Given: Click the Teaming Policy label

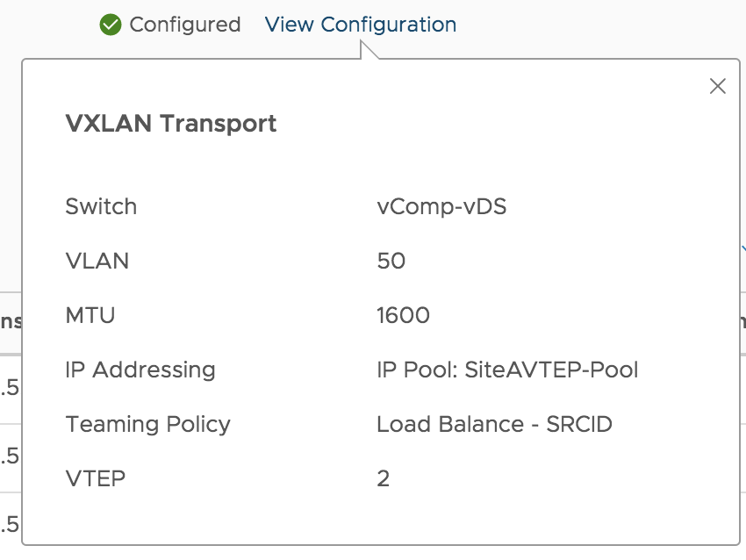Looking at the screenshot, I should click(148, 425).
